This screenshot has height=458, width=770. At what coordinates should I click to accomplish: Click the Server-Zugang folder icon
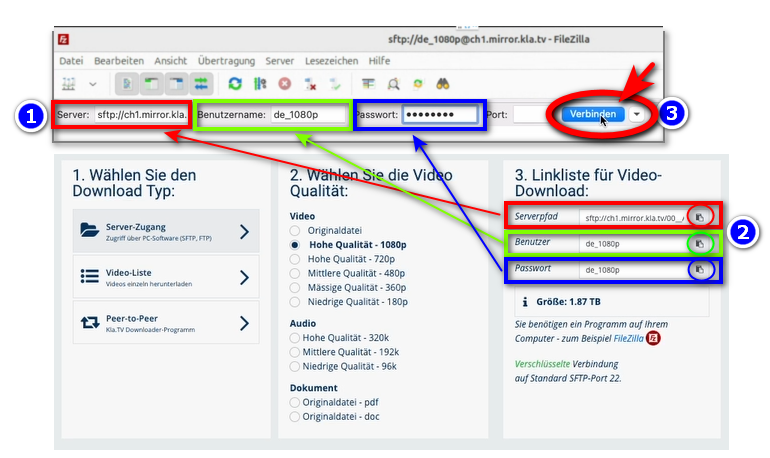89,230
